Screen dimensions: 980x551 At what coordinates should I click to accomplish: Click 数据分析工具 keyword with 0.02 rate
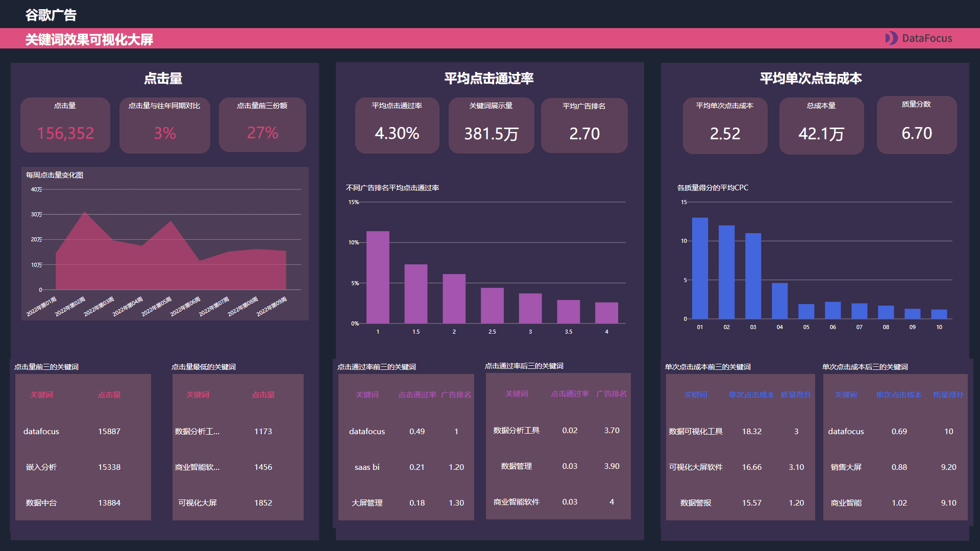coord(517,430)
